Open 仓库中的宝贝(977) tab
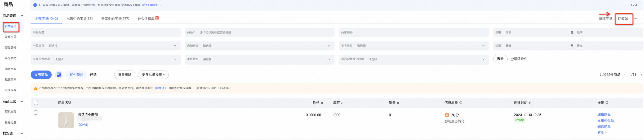 (x=115, y=19)
